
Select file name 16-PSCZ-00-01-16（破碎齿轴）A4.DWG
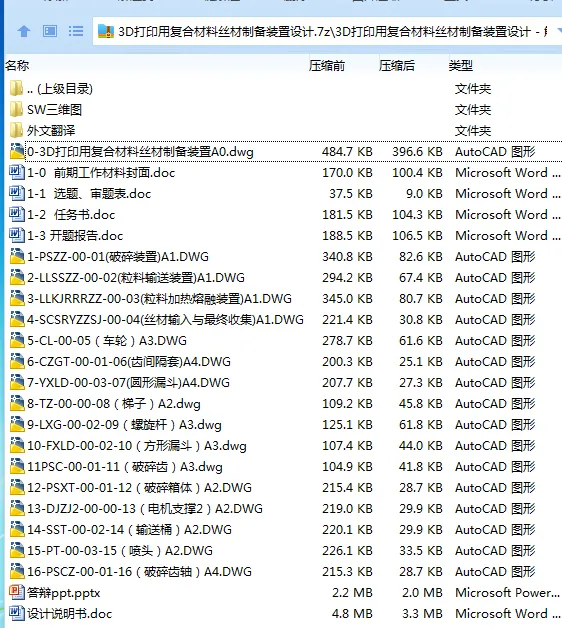139,572
